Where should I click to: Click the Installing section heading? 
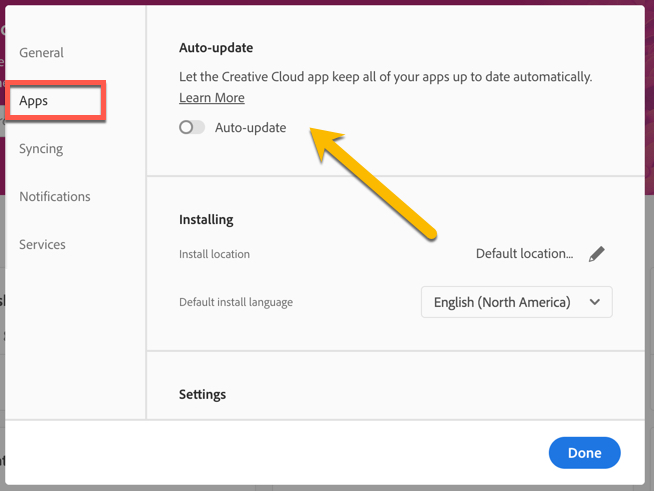(x=206, y=220)
